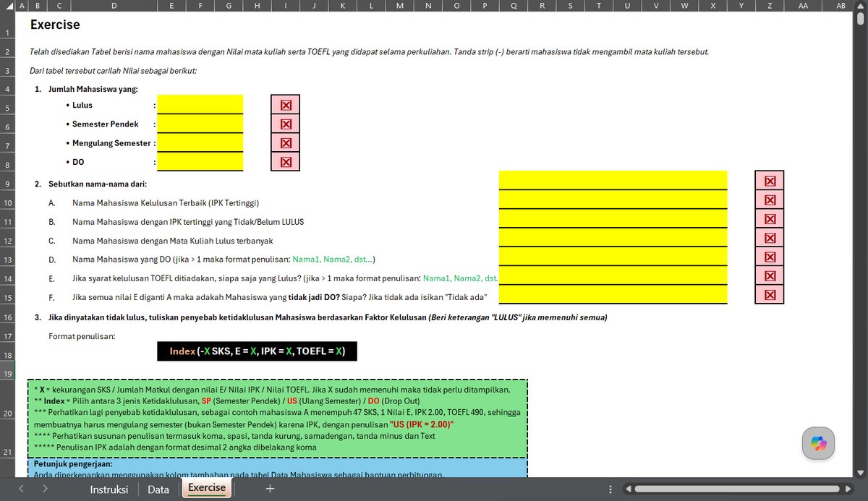Click the red X indicator in row 9
This screenshot has width=868, height=501.
pos(770,181)
